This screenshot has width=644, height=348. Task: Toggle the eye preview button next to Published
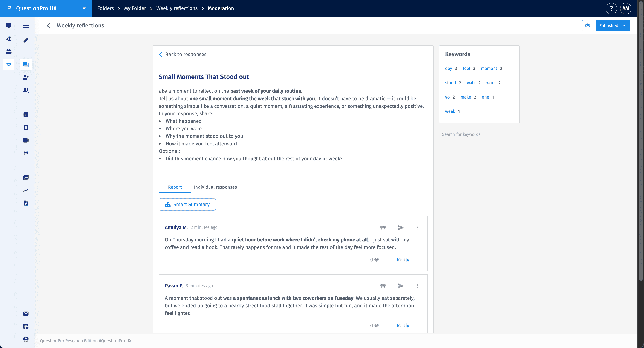point(587,25)
